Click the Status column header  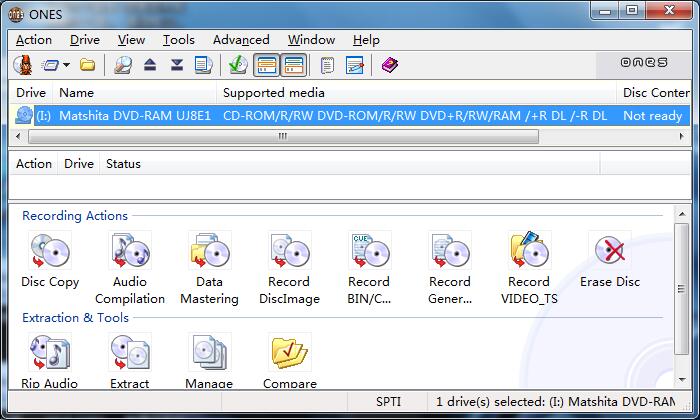point(350,164)
